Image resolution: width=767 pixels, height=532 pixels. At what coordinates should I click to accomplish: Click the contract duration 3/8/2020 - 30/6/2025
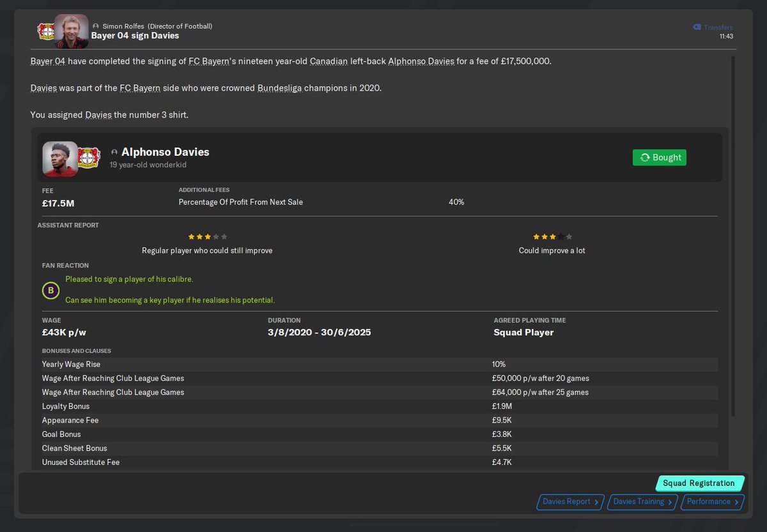pyautogui.click(x=320, y=332)
